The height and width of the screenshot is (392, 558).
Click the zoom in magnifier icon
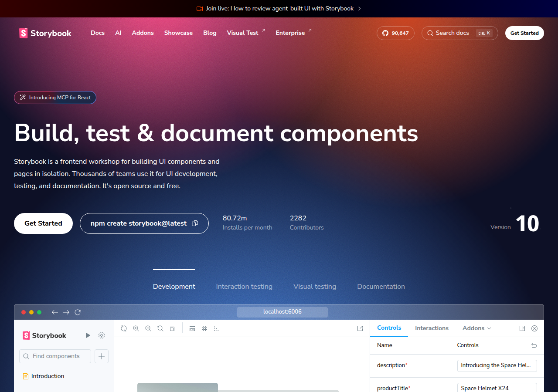pyautogui.click(x=136, y=328)
